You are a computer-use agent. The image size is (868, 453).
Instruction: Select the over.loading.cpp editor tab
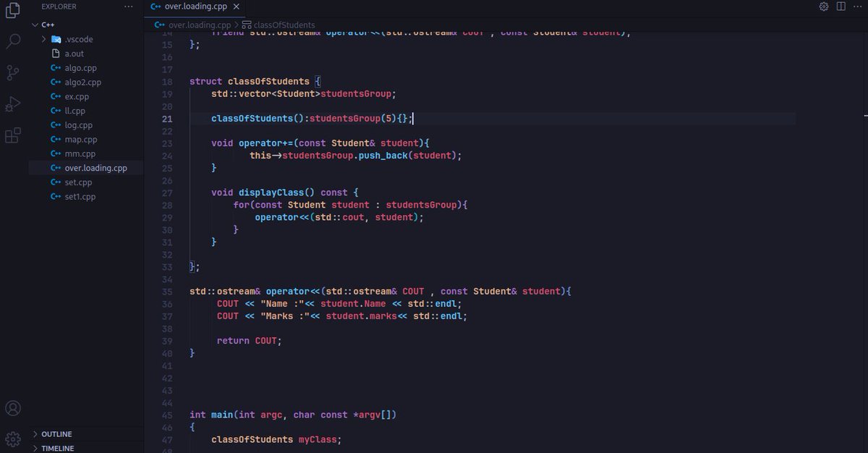pos(195,7)
